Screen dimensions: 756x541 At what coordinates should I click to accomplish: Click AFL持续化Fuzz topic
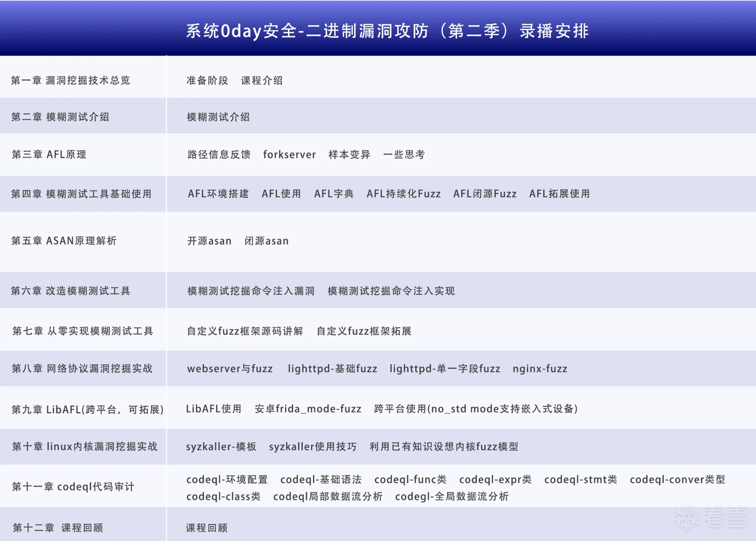tap(403, 193)
